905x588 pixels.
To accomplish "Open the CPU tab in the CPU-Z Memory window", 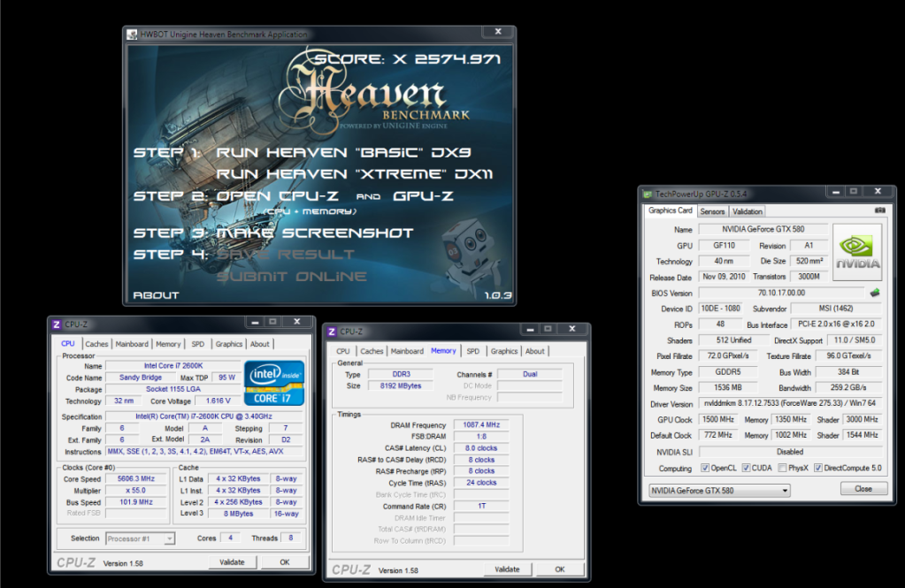I will [343, 351].
